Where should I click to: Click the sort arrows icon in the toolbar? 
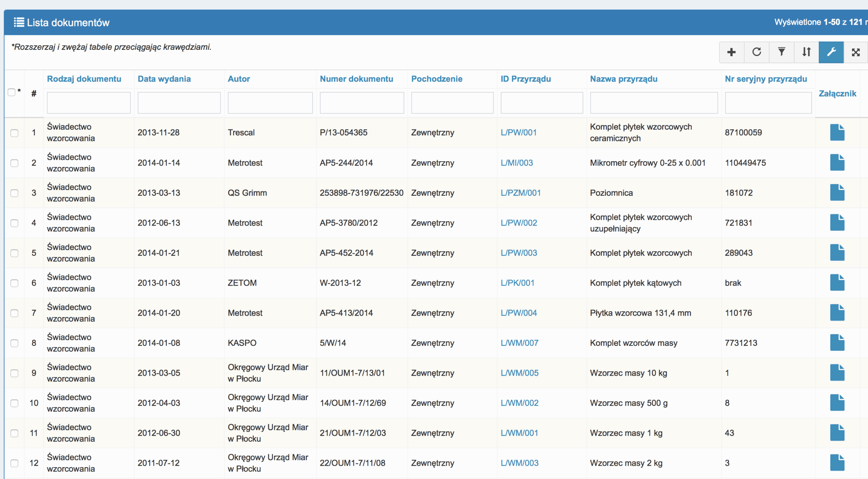tap(806, 52)
